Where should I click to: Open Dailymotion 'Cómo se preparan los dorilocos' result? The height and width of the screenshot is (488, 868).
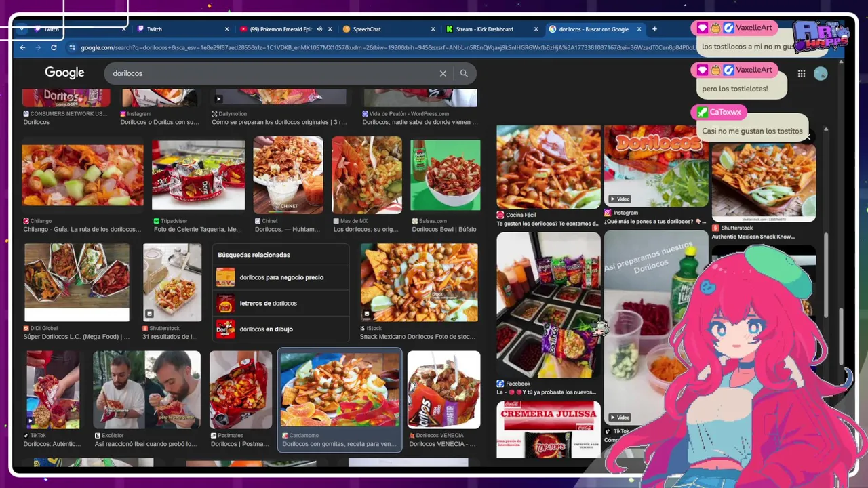coord(279,122)
